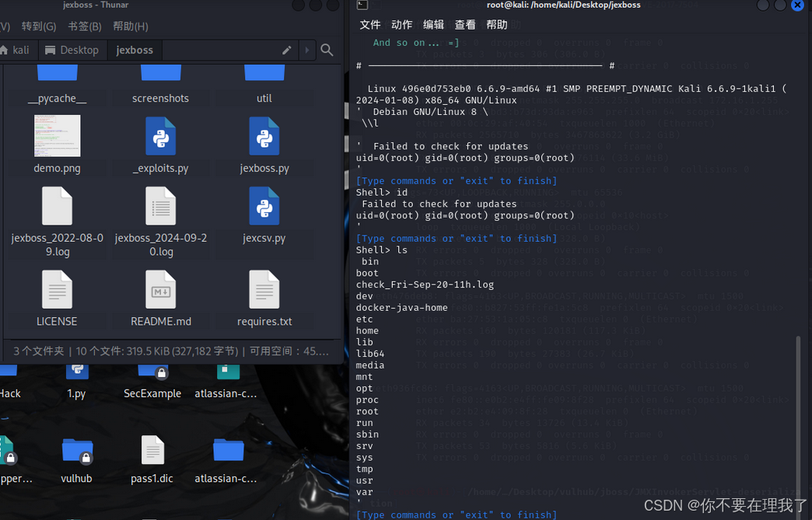This screenshot has height=520, width=812.
Task: Select the vulhub desktop folder
Action: (x=77, y=450)
